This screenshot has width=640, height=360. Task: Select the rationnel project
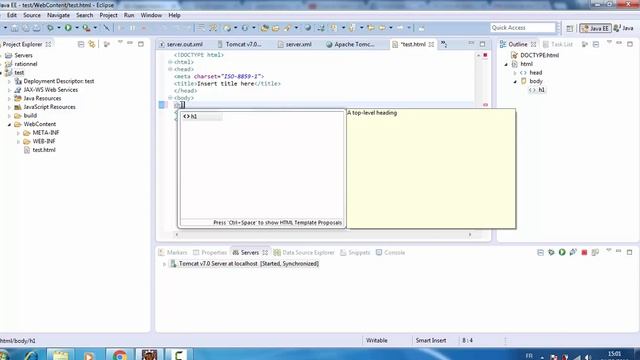pos(26,64)
